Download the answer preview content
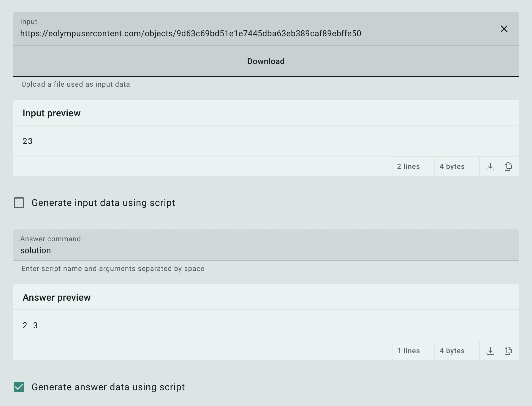This screenshot has width=532, height=406. tap(490, 351)
